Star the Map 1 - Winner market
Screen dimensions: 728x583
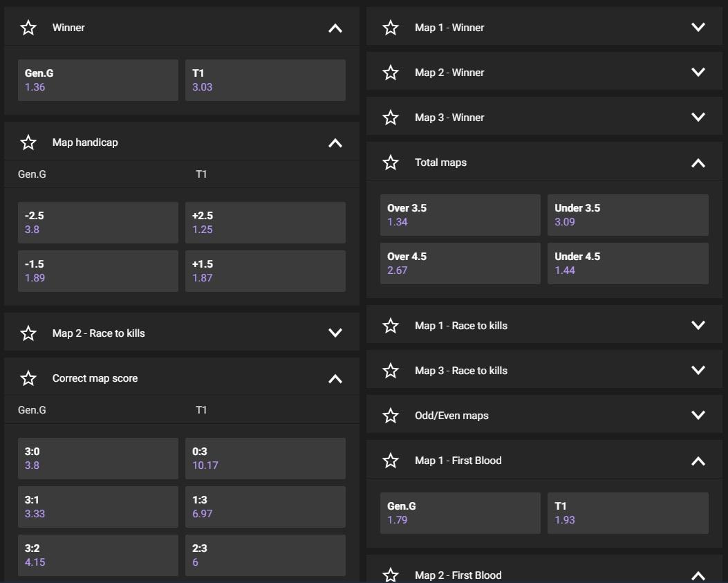tap(391, 28)
